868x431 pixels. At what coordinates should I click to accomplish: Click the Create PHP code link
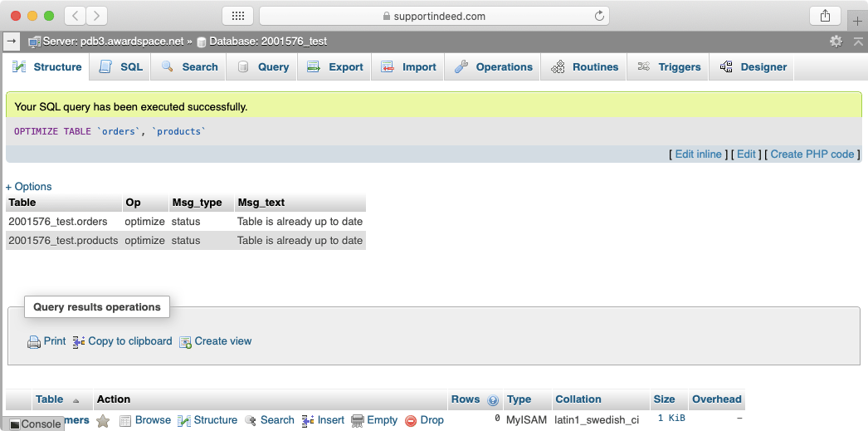click(812, 154)
